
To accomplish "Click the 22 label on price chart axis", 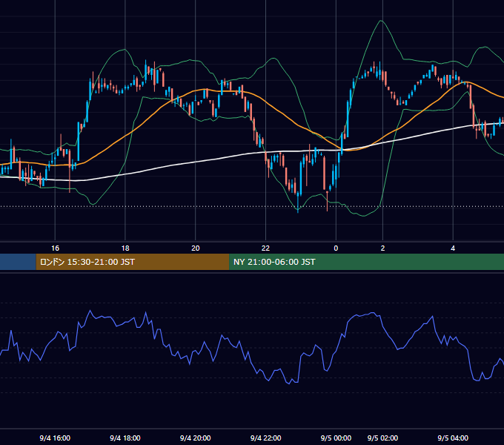I will 265,248.
